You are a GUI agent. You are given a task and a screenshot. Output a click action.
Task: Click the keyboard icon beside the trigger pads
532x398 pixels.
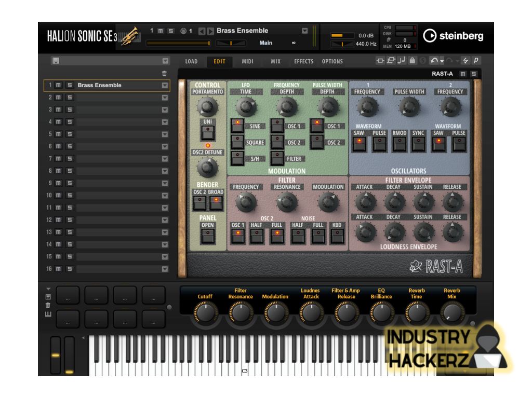click(x=48, y=314)
